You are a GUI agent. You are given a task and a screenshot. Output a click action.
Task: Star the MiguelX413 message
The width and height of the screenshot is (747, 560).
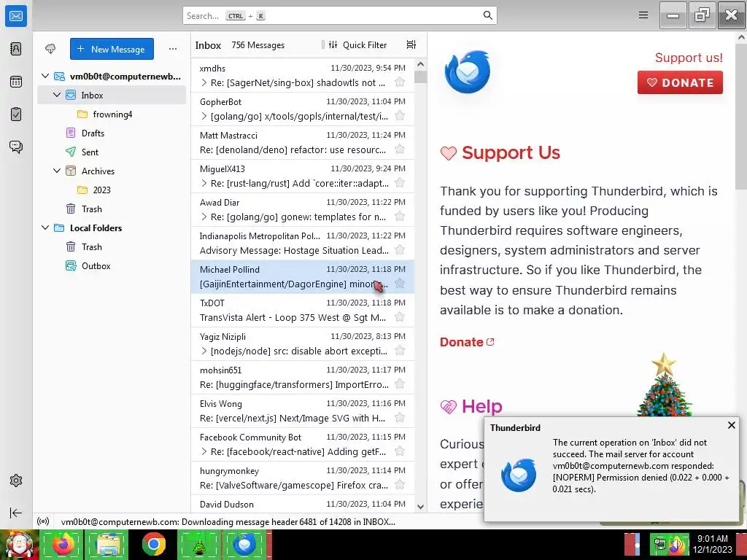400,183
